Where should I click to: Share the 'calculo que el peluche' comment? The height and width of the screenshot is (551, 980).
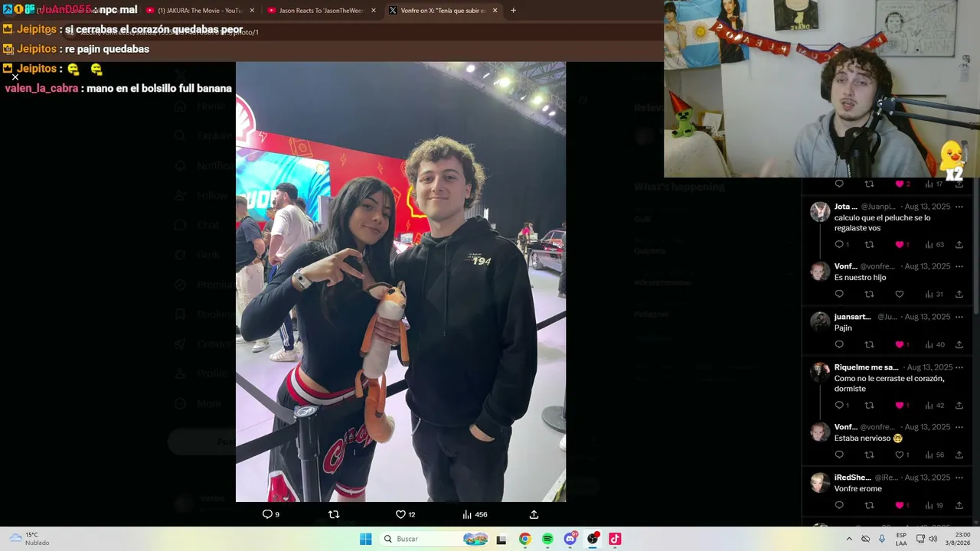(x=959, y=245)
